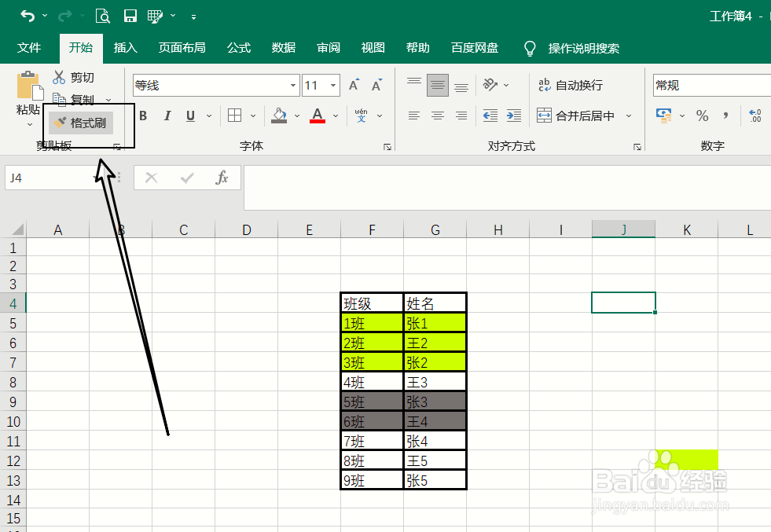771x532 pixels.
Task: Align text left
Action: (x=414, y=116)
